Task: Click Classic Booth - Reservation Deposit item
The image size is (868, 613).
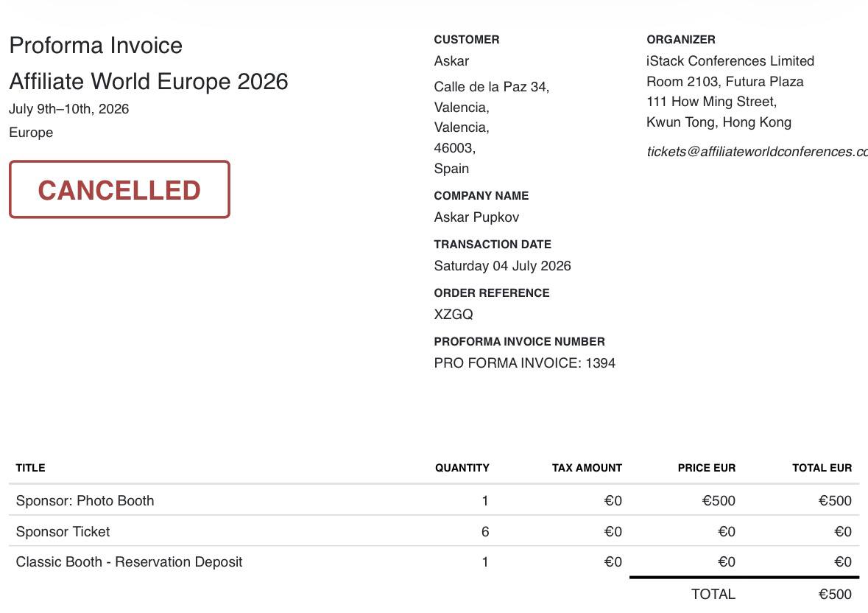Action: [129, 562]
